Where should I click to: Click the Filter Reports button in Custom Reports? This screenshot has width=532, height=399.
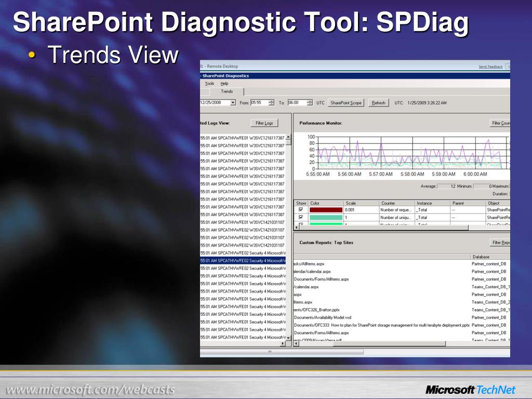coord(500,243)
